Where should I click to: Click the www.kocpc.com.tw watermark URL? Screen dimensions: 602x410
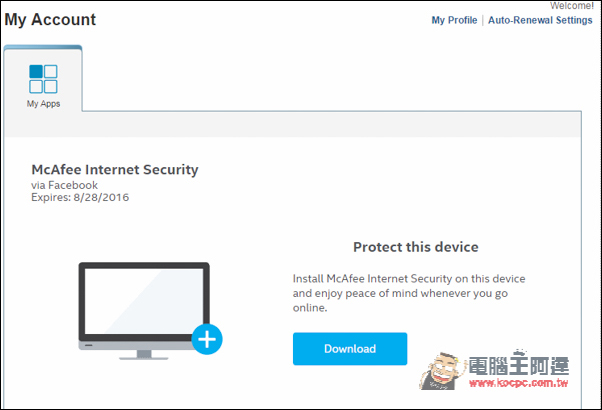(518, 383)
